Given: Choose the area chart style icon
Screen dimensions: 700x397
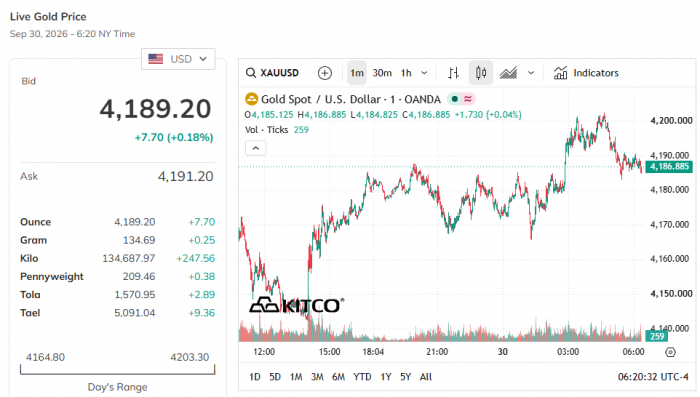Looking at the screenshot, I should 508,73.
